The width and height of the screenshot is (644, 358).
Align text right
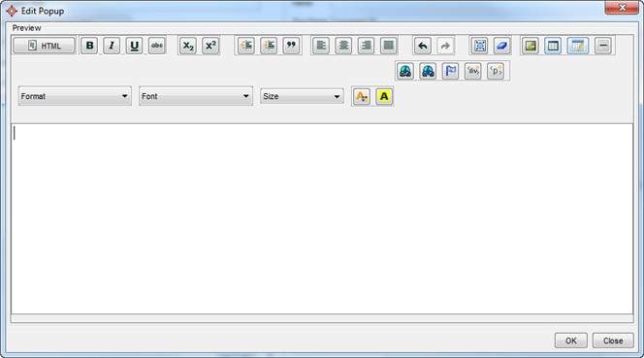[366, 46]
